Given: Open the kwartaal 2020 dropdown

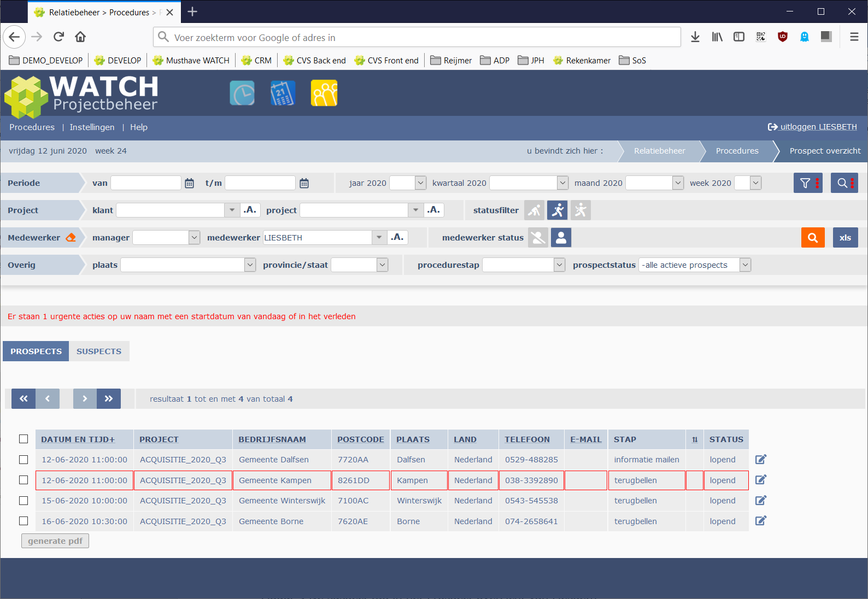Looking at the screenshot, I should 529,183.
